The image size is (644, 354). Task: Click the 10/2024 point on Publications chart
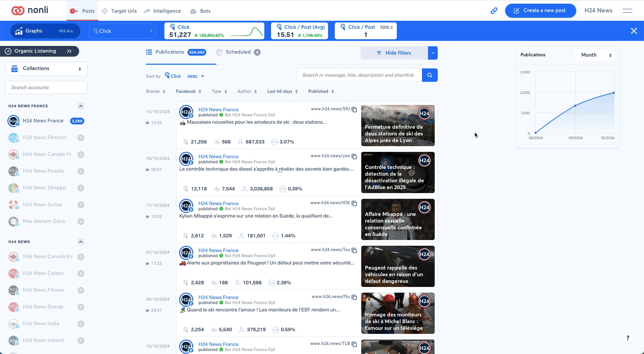point(614,93)
